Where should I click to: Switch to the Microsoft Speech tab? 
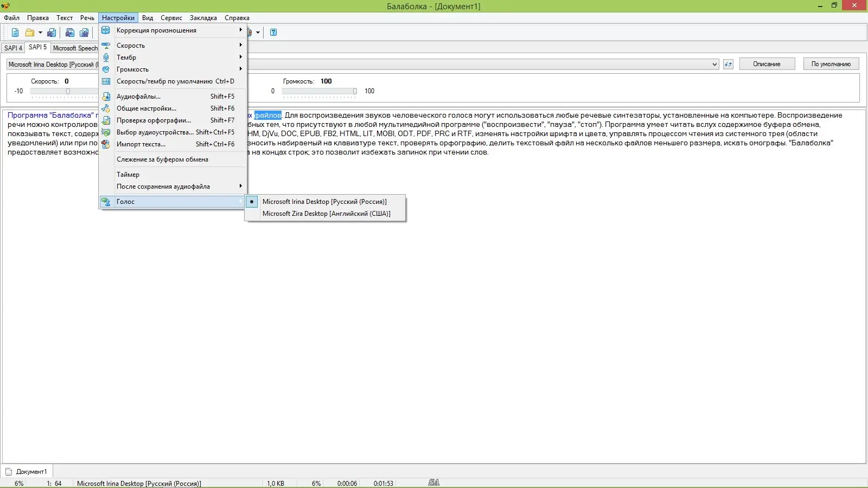75,48
